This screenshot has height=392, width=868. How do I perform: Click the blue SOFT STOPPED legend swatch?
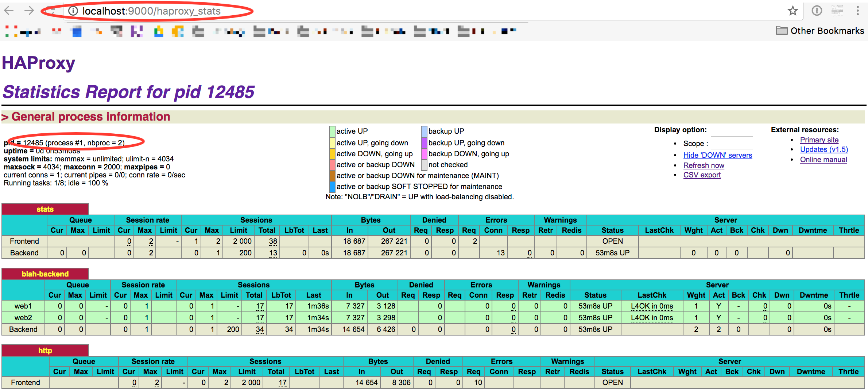pos(332,187)
